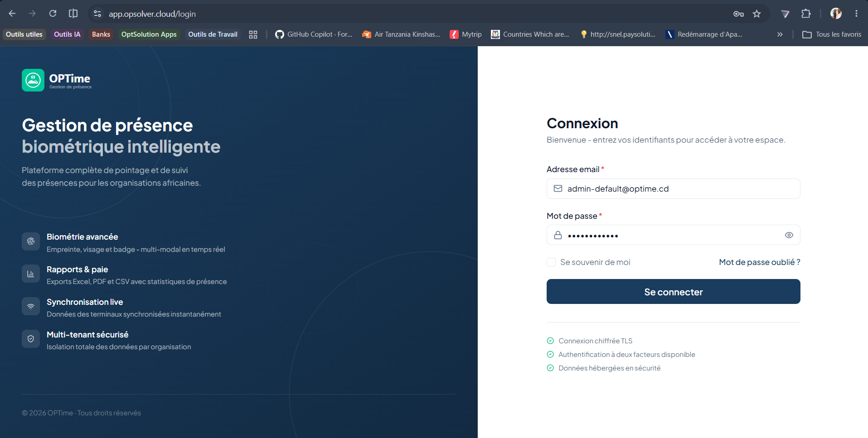Viewport: 868px width, 438px height.
Task: Open the browser profile avatar
Action: tap(836, 14)
